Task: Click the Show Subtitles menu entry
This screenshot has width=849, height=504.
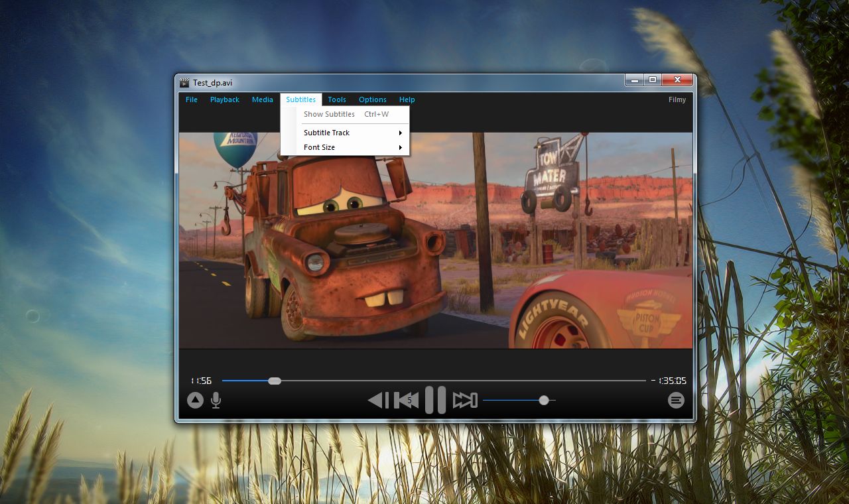Action: click(345, 114)
